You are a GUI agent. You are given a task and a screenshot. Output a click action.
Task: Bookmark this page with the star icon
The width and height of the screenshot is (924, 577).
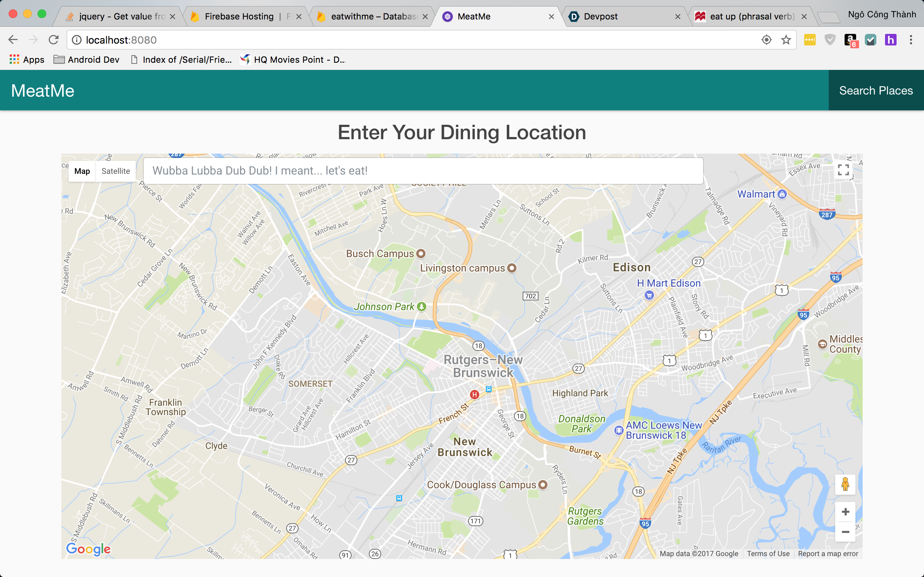[786, 40]
